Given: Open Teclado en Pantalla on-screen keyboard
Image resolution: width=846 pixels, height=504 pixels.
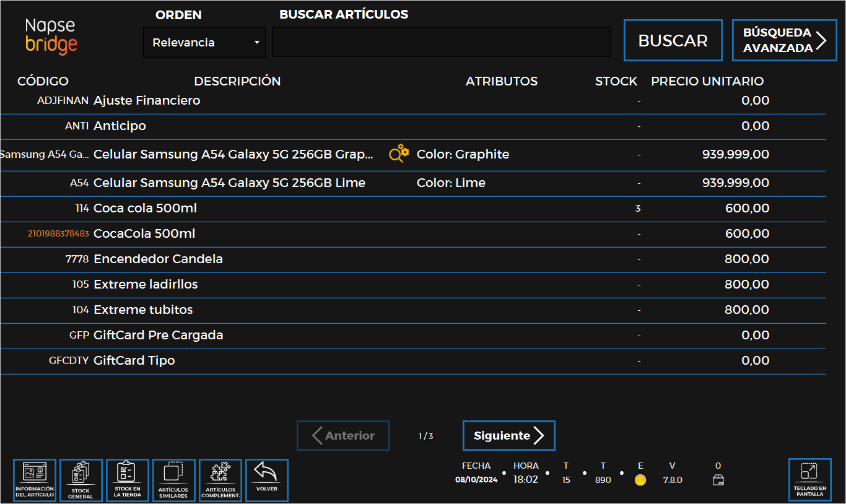Looking at the screenshot, I should click(x=810, y=480).
